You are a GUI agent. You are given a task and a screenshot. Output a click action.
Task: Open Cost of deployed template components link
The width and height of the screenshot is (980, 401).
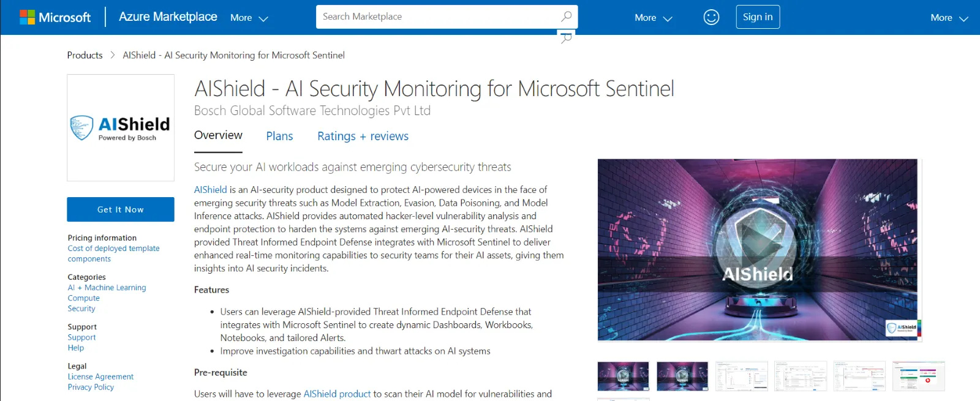click(x=114, y=253)
